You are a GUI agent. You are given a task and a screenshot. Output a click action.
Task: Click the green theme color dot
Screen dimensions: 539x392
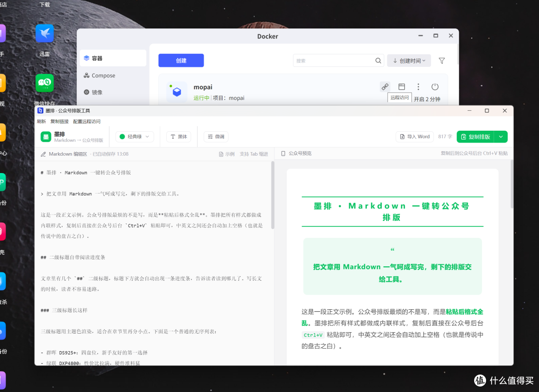pos(122,136)
